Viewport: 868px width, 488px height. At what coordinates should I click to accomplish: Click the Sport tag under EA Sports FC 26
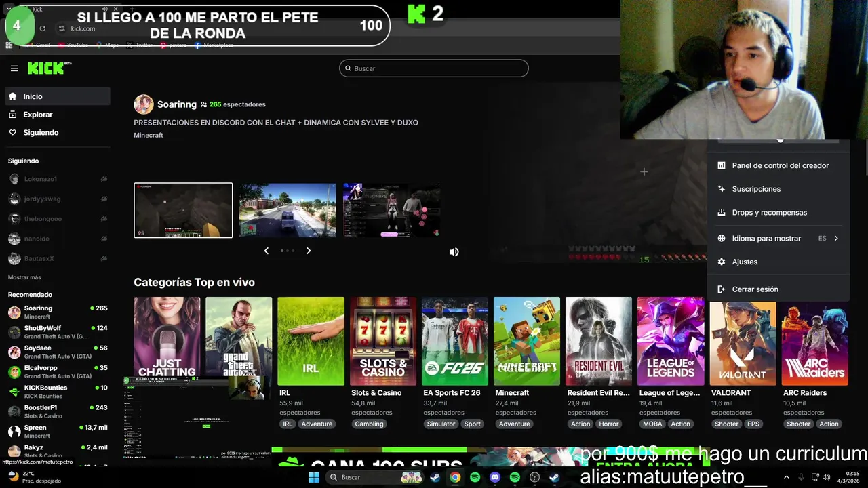coord(473,424)
